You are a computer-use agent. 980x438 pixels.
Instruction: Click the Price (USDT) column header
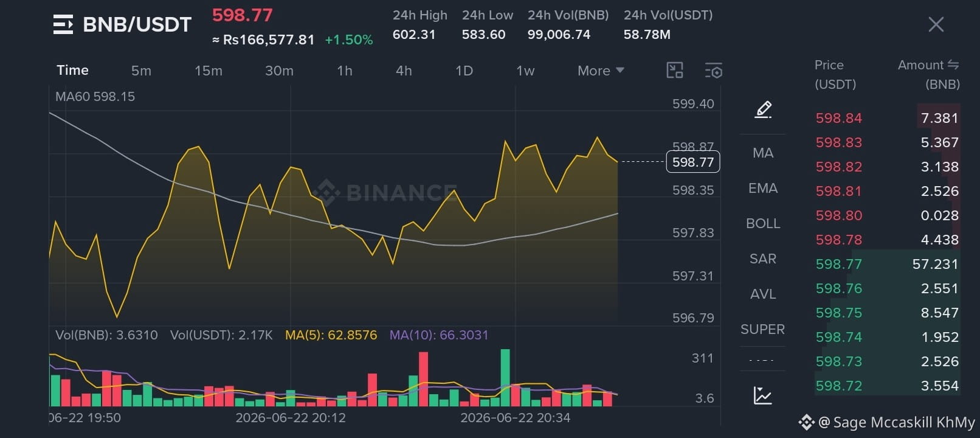[x=835, y=74]
